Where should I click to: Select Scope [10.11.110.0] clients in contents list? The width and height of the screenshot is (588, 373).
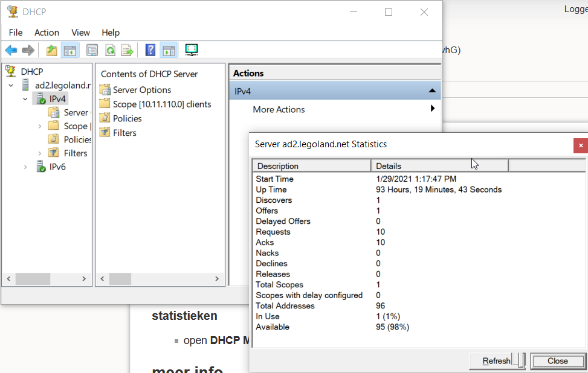[161, 104]
